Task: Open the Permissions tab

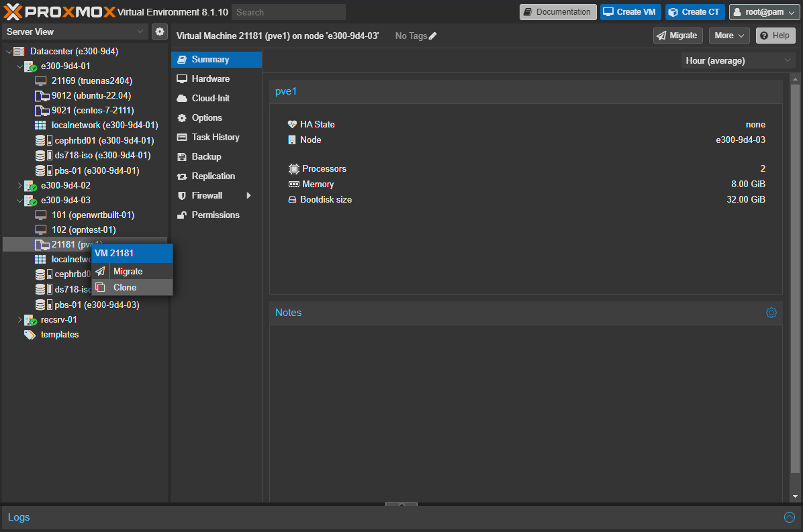Action: [217, 215]
